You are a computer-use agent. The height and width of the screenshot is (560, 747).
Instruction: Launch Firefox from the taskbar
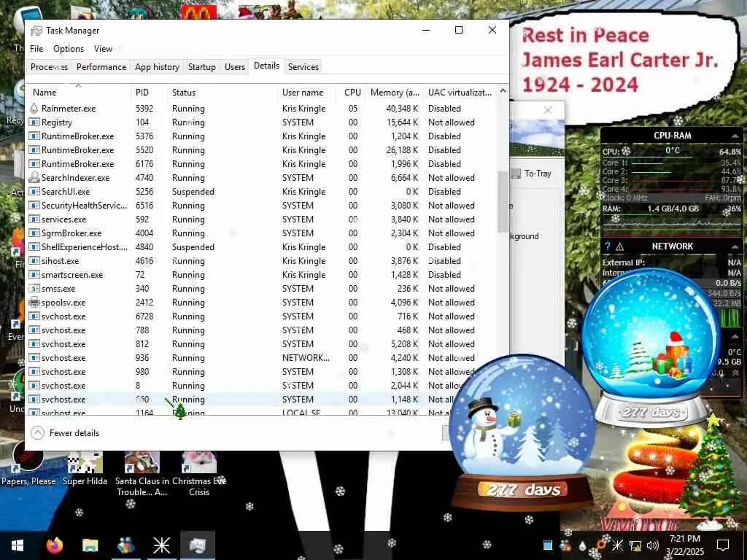tap(54, 545)
